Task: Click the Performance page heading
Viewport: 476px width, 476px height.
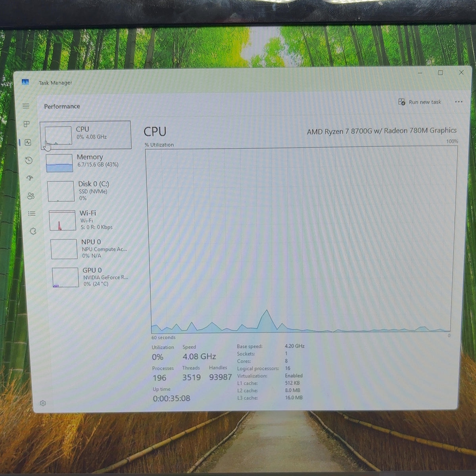Action: [x=62, y=106]
